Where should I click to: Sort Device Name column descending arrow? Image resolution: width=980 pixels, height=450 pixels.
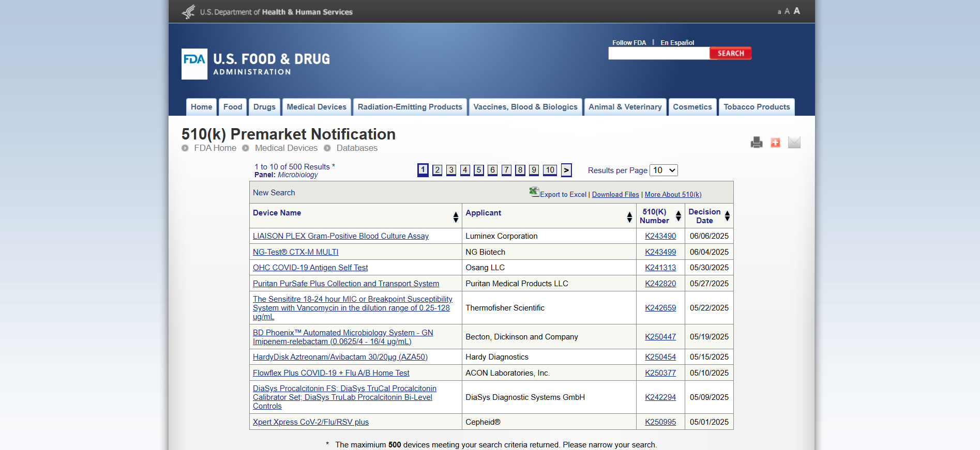click(456, 220)
